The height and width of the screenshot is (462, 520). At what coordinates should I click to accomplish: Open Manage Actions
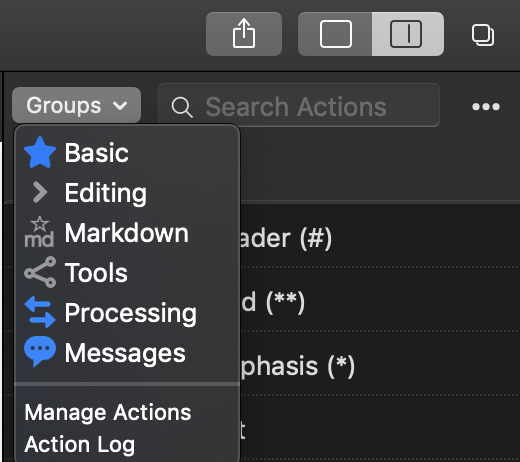click(x=108, y=412)
